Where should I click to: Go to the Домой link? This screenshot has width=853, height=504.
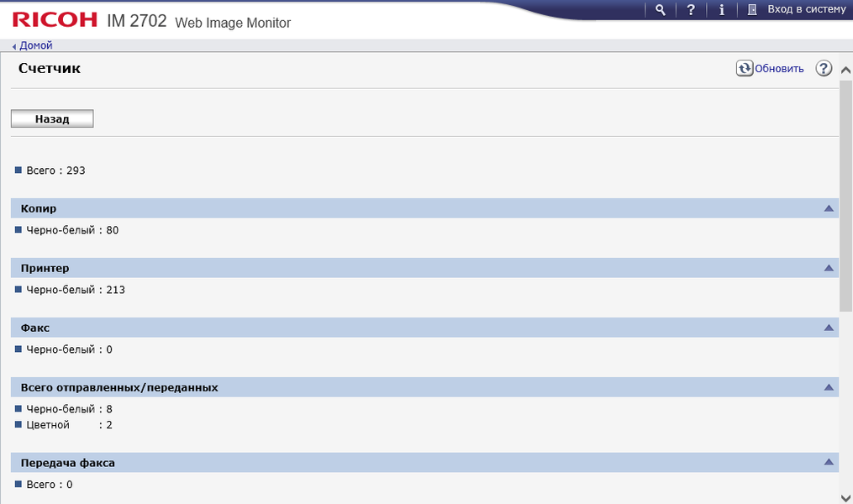pyautogui.click(x=36, y=46)
